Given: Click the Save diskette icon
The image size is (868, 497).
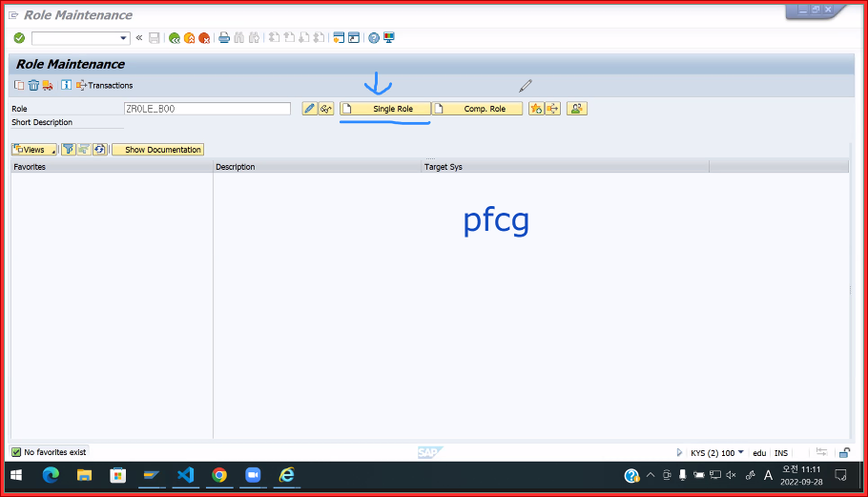Looking at the screenshot, I should pos(155,37).
